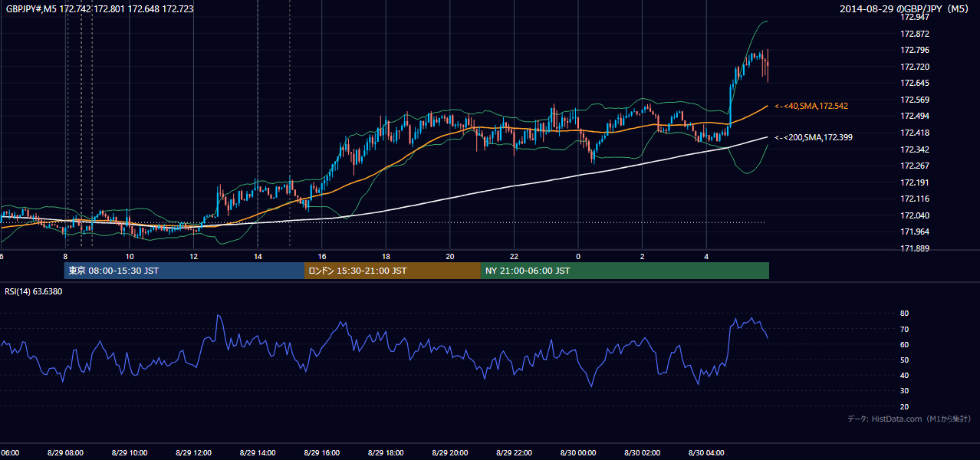Click price axis label 172.116
Image resolution: width=980 pixels, height=460 pixels.
pos(915,199)
